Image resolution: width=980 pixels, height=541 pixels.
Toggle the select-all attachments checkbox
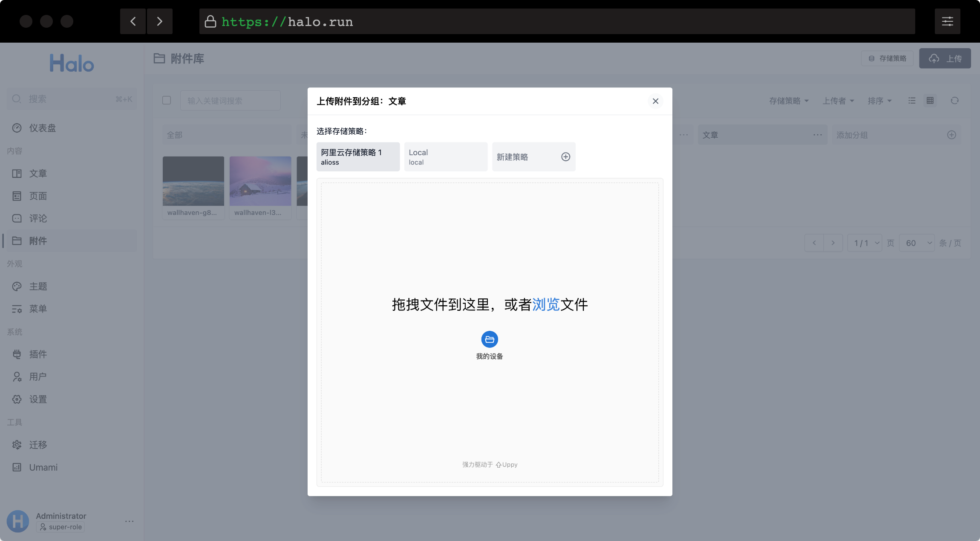(167, 100)
